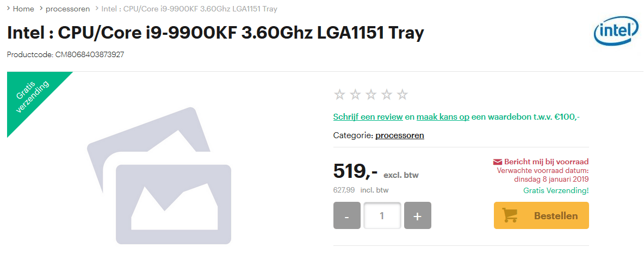Decrease quantity with the minus button
This screenshot has width=644, height=266.
point(346,215)
